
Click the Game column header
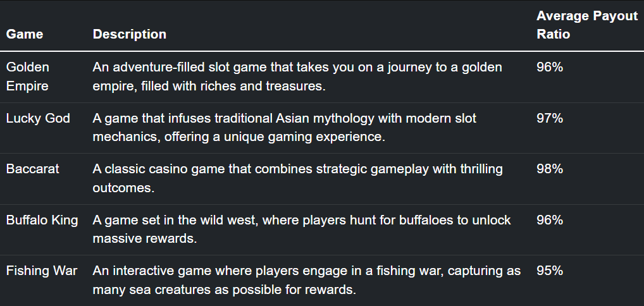25,34
